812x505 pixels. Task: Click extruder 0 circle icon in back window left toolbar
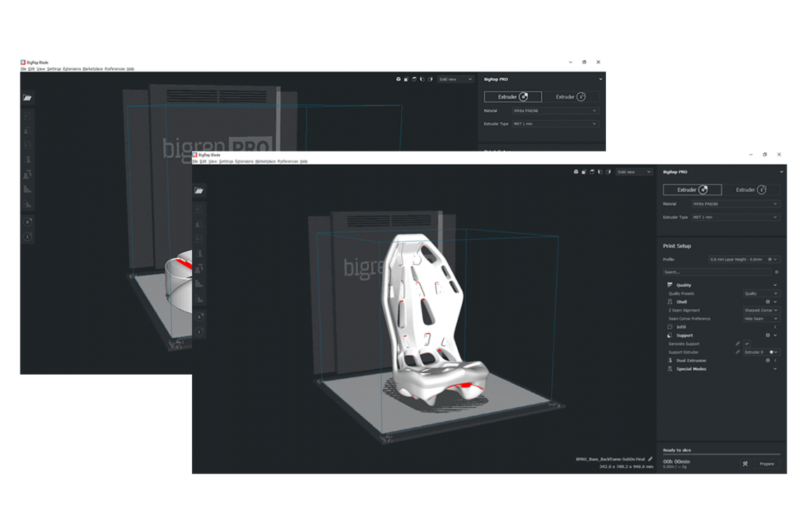tap(27, 222)
